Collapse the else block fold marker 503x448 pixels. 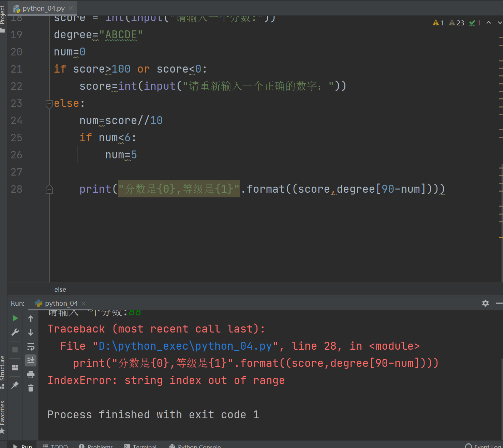coord(49,104)
